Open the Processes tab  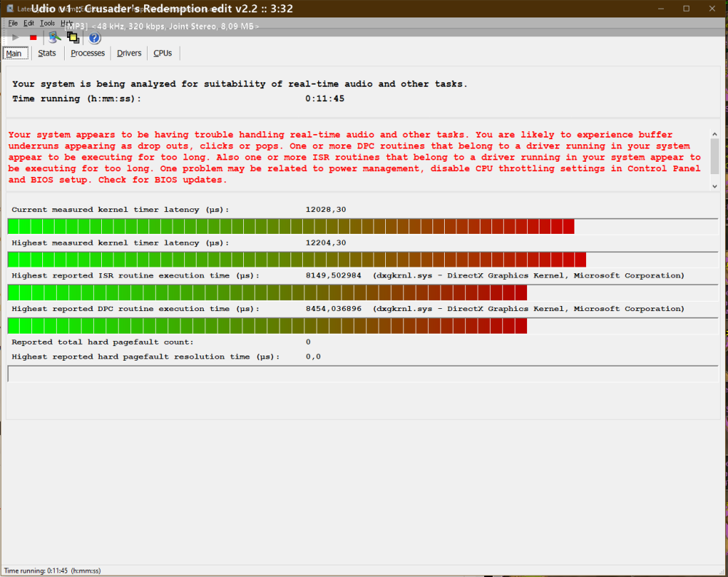click(88, 53)
